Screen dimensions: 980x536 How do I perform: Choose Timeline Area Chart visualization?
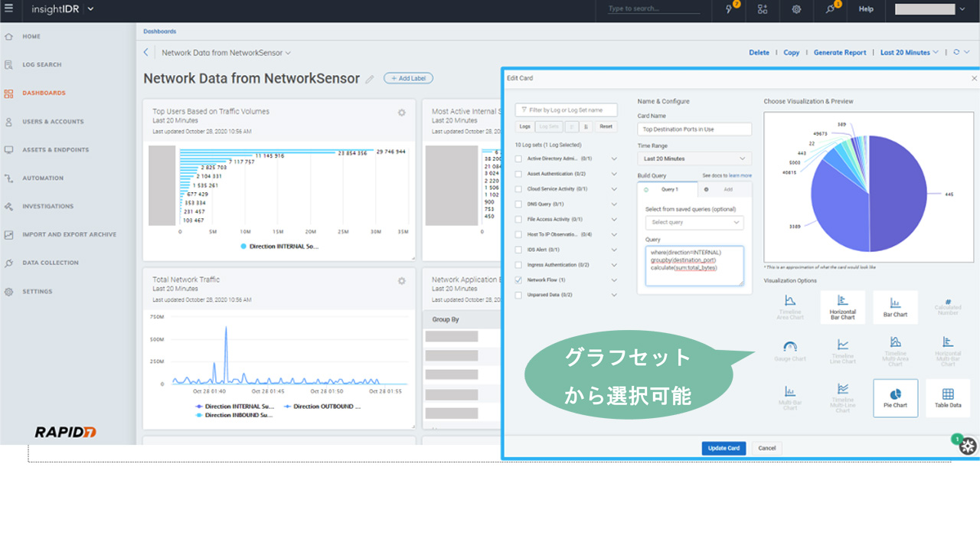(790, 306)
